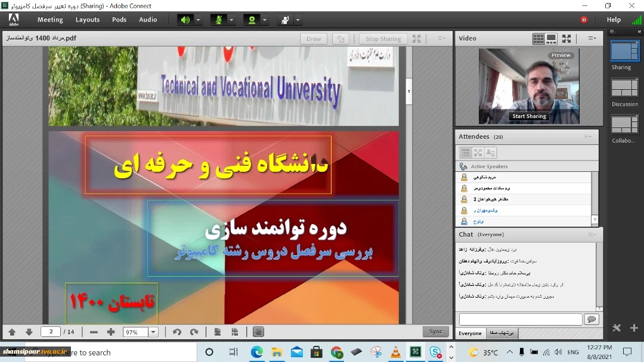644x362 pixels.
Task: Maximize the Video pod to full screen
Action: pos(566,39)
